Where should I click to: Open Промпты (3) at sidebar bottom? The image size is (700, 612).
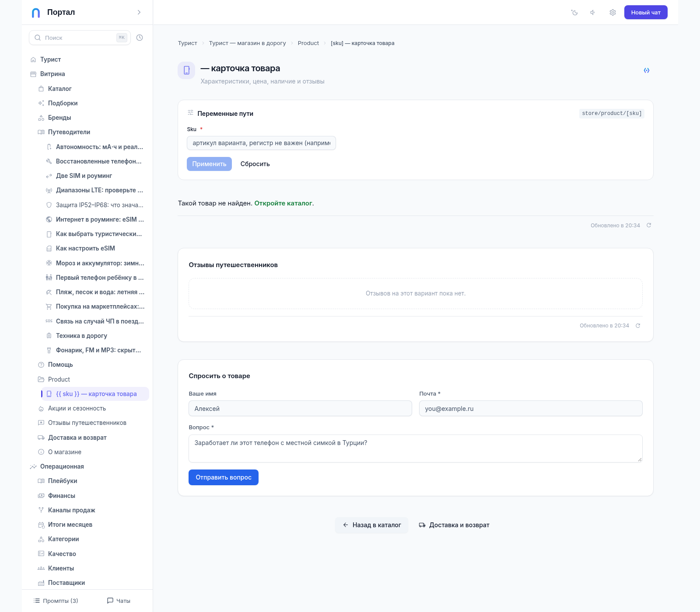click(56, 601)
